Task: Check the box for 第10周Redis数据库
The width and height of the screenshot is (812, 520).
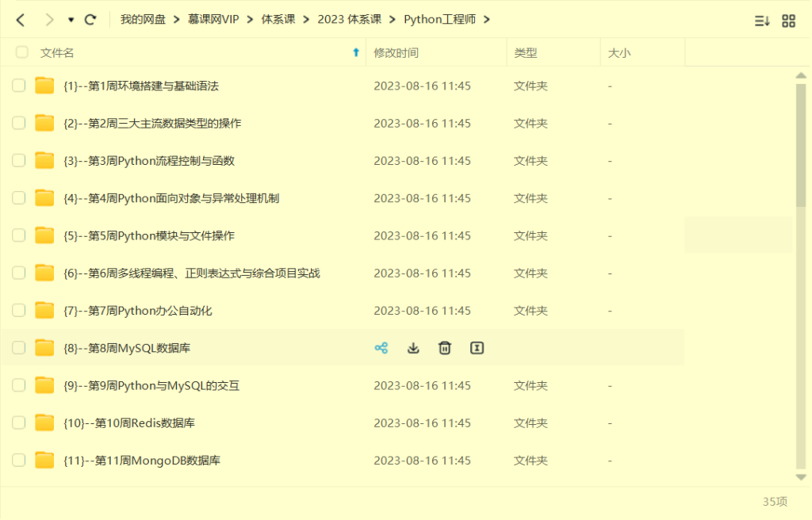Action: [x=19, y=422]
